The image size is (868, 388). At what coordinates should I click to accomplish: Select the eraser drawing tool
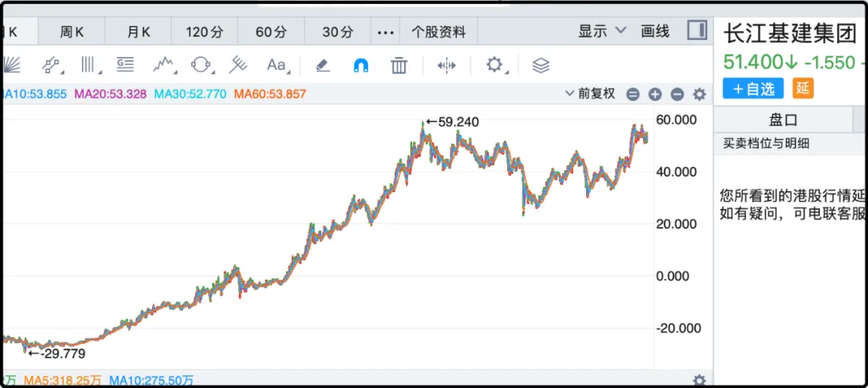(323, 65)
